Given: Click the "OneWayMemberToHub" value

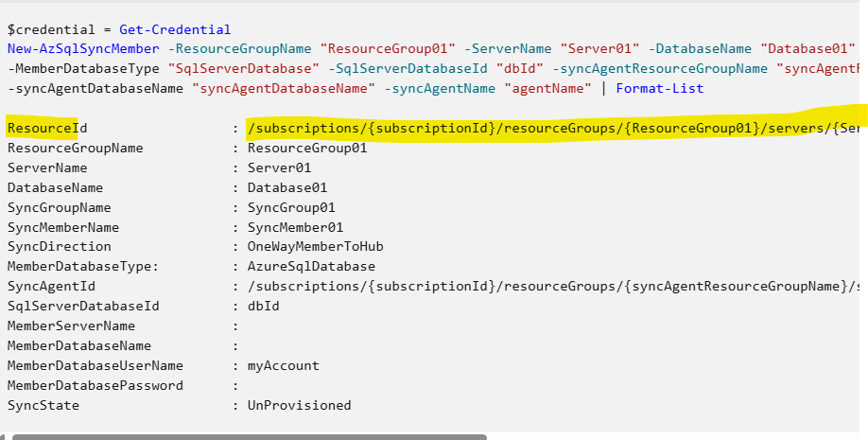Looking at the screenshot, I should (316, 247).
